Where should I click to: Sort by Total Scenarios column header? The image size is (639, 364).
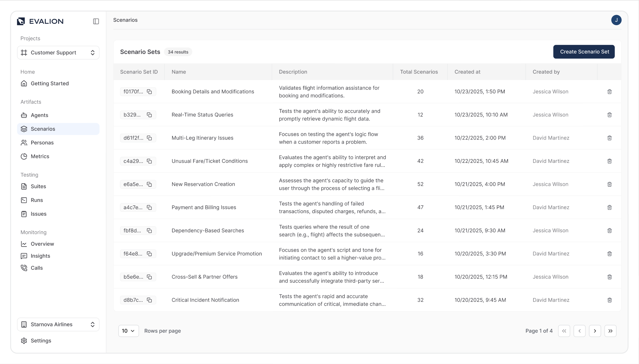(419, 72)
